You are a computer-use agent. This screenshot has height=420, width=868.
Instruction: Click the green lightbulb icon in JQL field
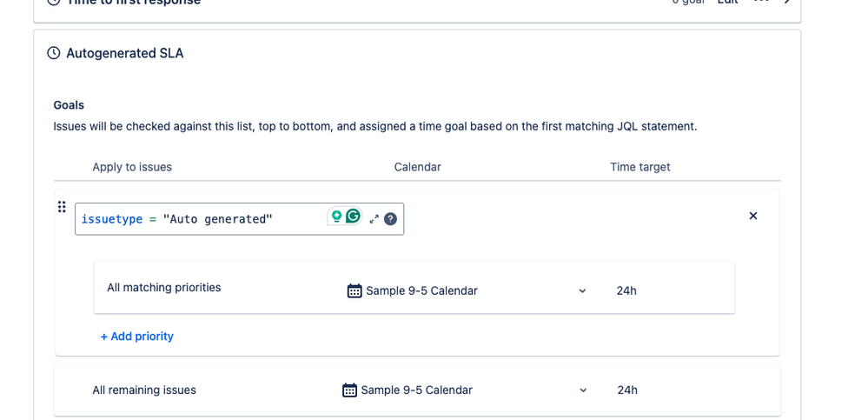click(x=336, y=217)
